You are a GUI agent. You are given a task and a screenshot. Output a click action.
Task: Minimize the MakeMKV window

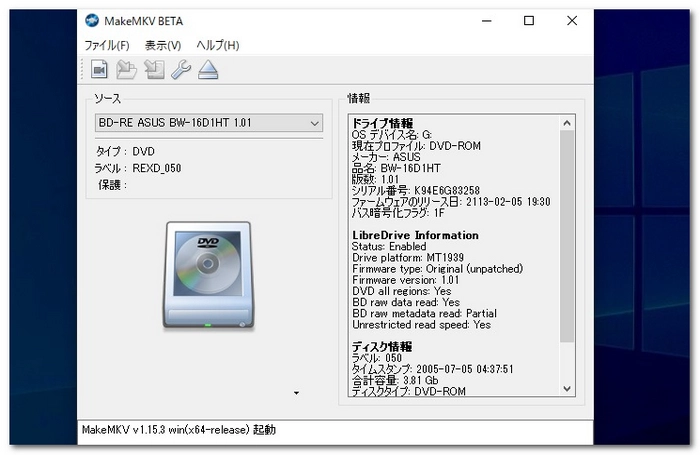484,21
